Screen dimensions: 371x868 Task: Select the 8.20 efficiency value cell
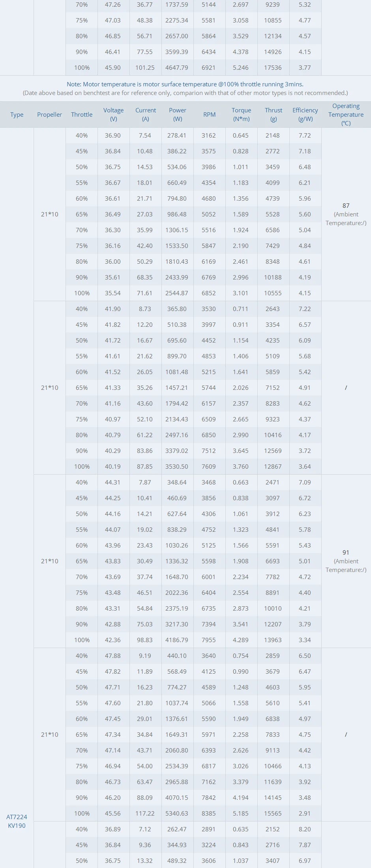pyautogui.click(x=305, y=829)
